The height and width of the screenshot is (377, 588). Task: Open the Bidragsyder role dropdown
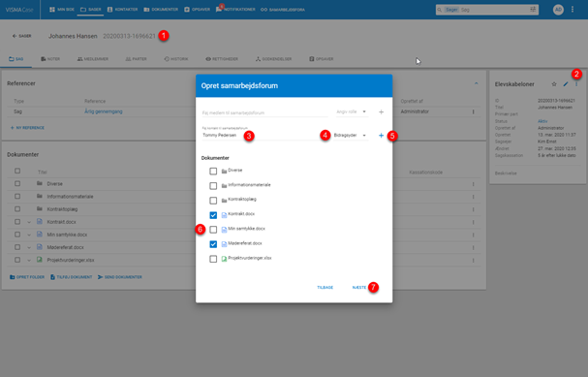click(350, 135)
